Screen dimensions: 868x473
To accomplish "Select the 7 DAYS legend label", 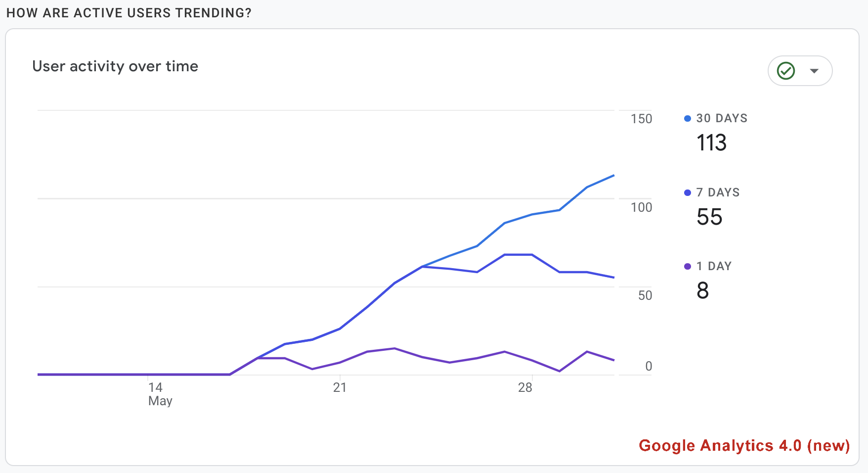I will tap(718, 192).
